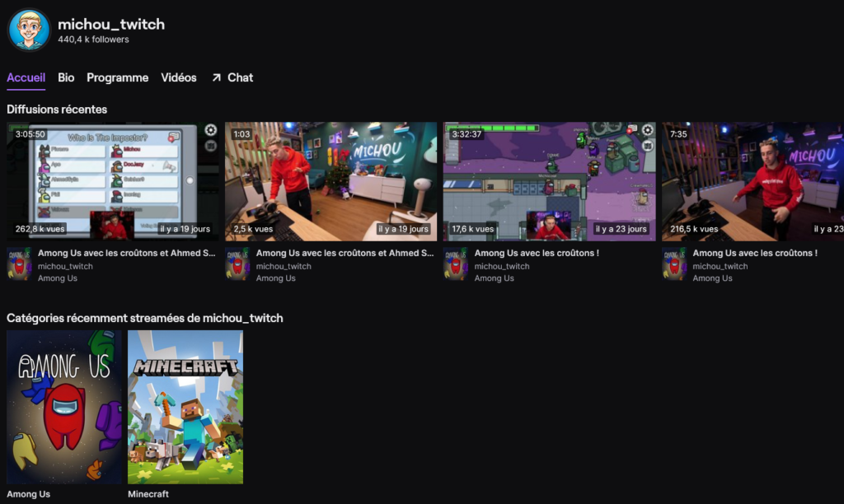Click the Diffusions récentes heading

[57, 110]
